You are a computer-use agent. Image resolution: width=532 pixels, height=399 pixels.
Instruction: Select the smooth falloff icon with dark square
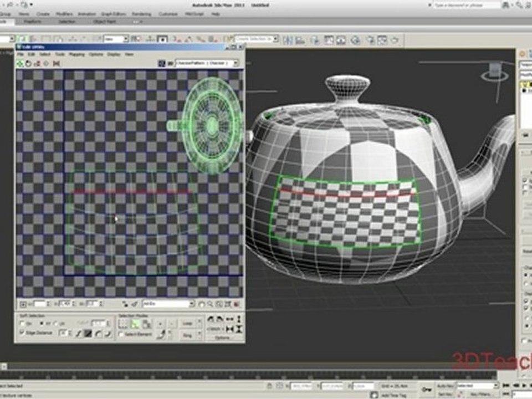click(88, 334)
